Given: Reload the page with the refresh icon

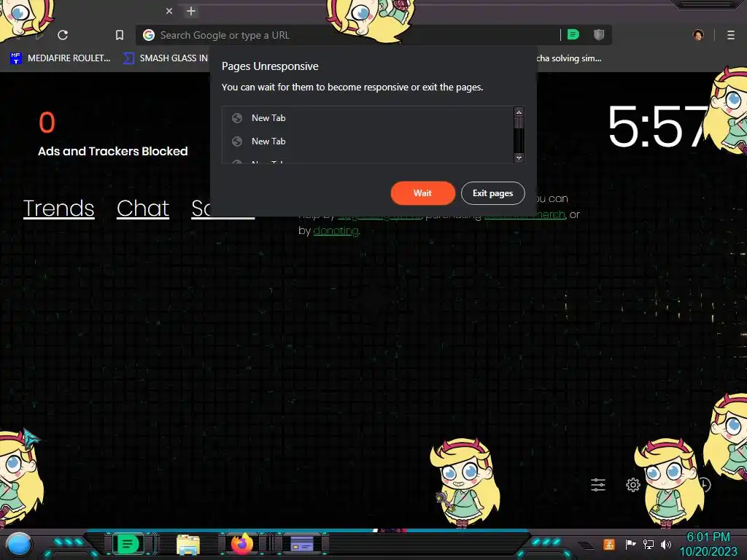Looking at the screenshot, I should pyautogui.click(x=63, y=35).
